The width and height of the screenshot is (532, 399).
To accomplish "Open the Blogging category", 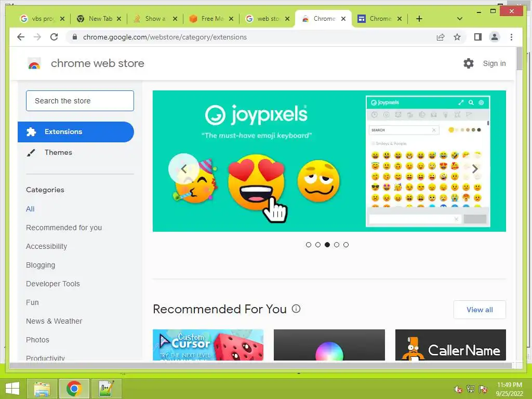I will [x=41, y=265].
